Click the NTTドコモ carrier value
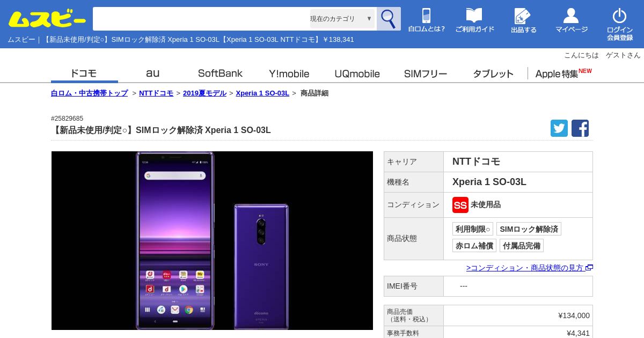The width and height of the screenshot is (644, 338). 476,161
